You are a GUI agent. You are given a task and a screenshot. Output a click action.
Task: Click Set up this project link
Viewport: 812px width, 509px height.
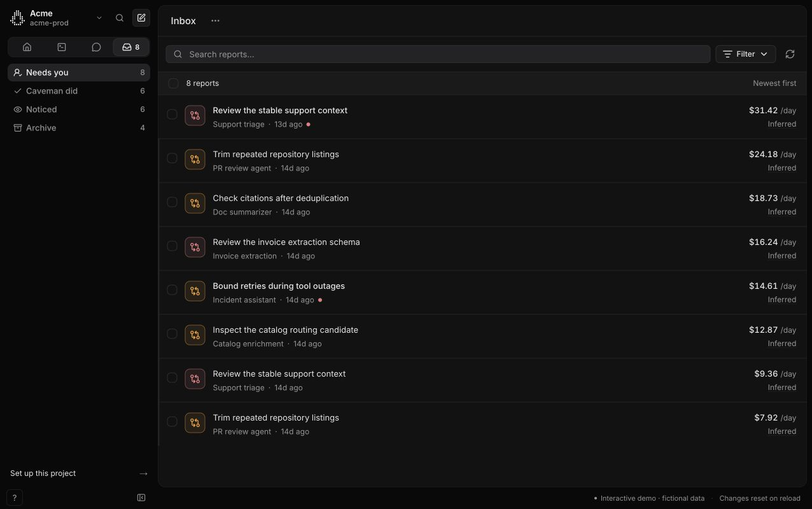click(x=79, y=473)
